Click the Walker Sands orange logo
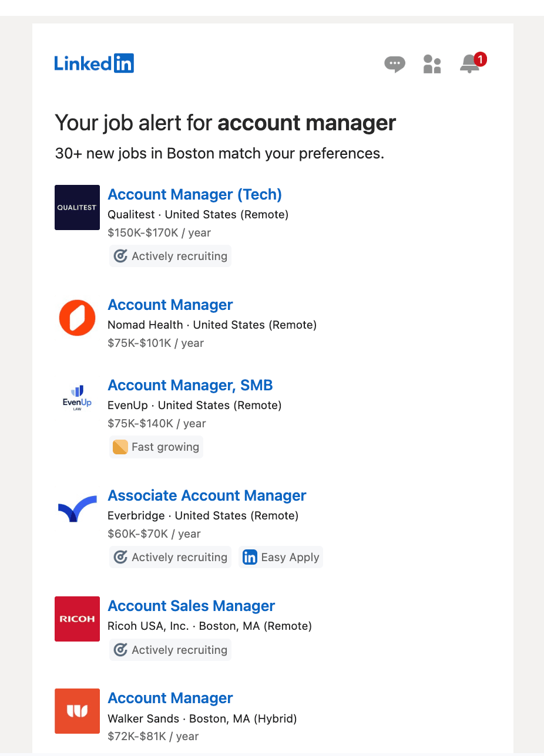This screenshot has width=544, height=756. (x=77, y=711)
